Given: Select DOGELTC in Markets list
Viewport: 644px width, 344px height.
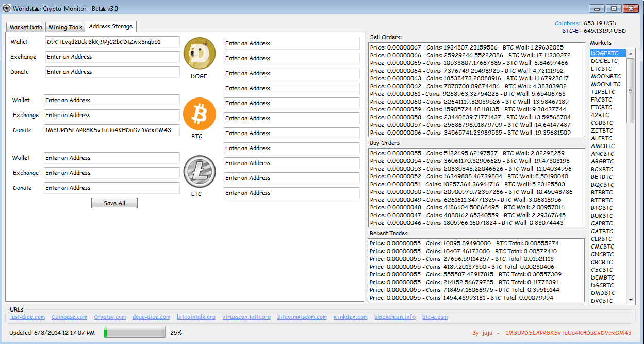Looking at the screenshot, I should tap(608, 61).
